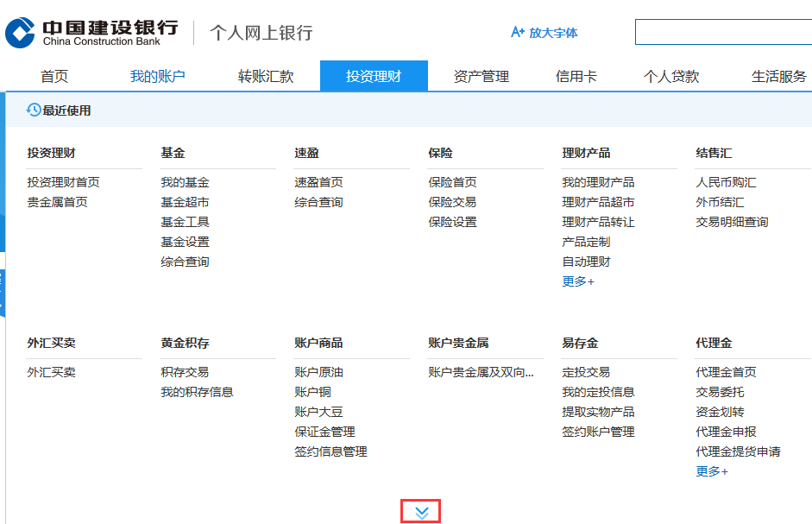
Task: Open the 我的账户 tab
Action: click(x=157, y=77)
